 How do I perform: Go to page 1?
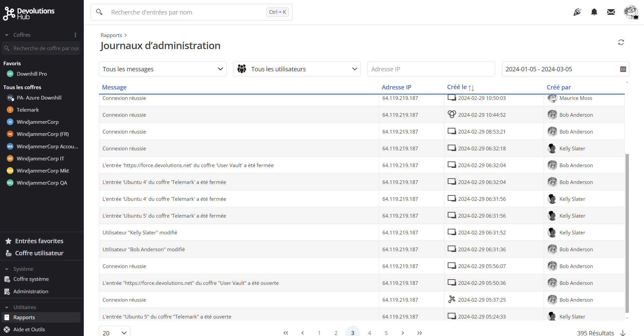click(319, 333)
